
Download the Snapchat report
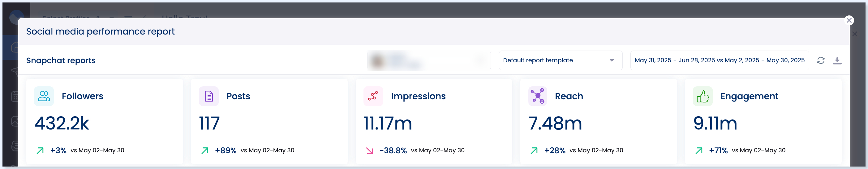tap(837, 60)
